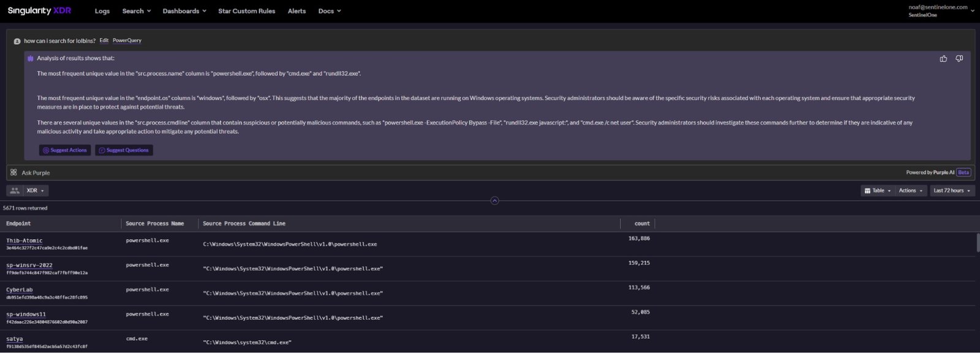Open the Table view selector
980x353 pixels.
(878, 191)
